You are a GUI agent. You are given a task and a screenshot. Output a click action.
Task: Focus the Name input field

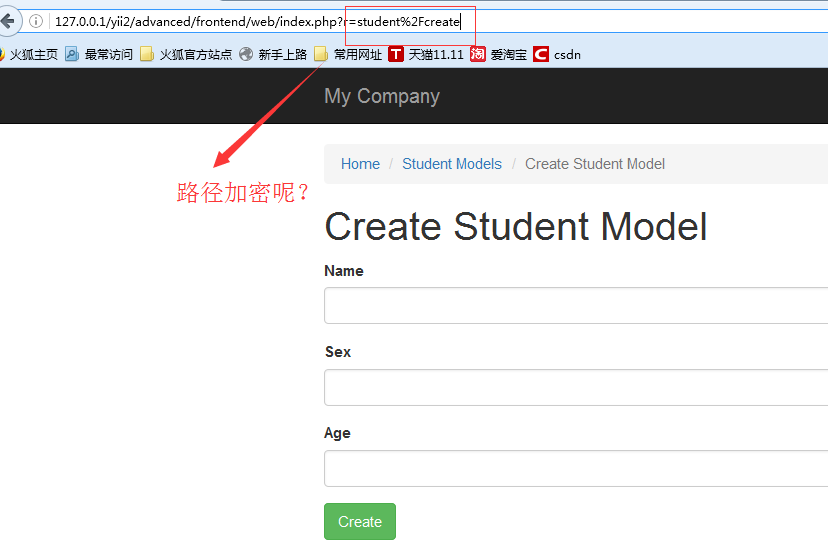576,306
